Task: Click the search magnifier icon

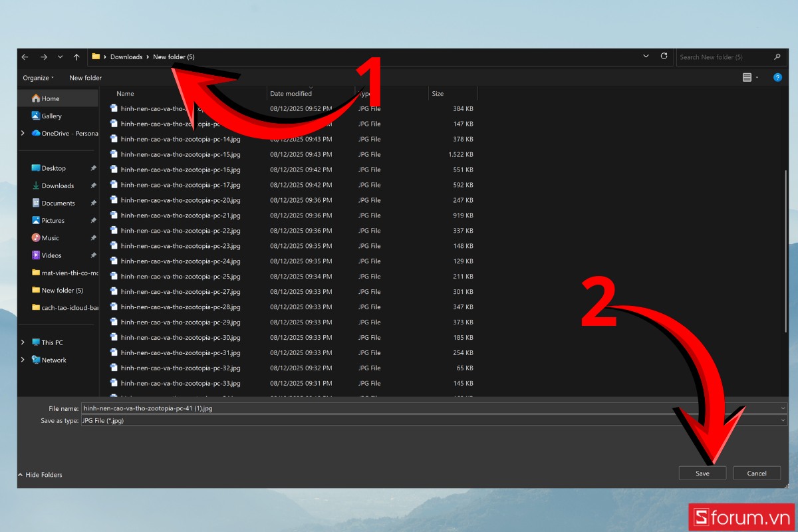Action: coord(777,57)
